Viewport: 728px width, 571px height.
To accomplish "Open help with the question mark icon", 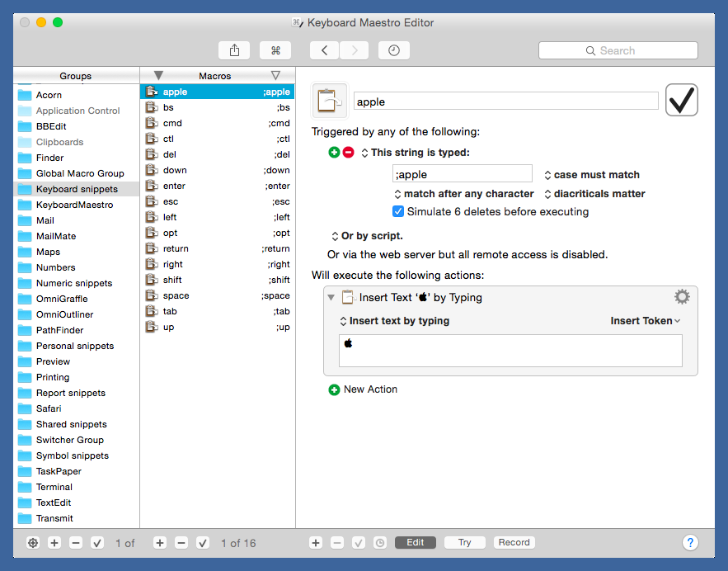I will coord(691,542).
